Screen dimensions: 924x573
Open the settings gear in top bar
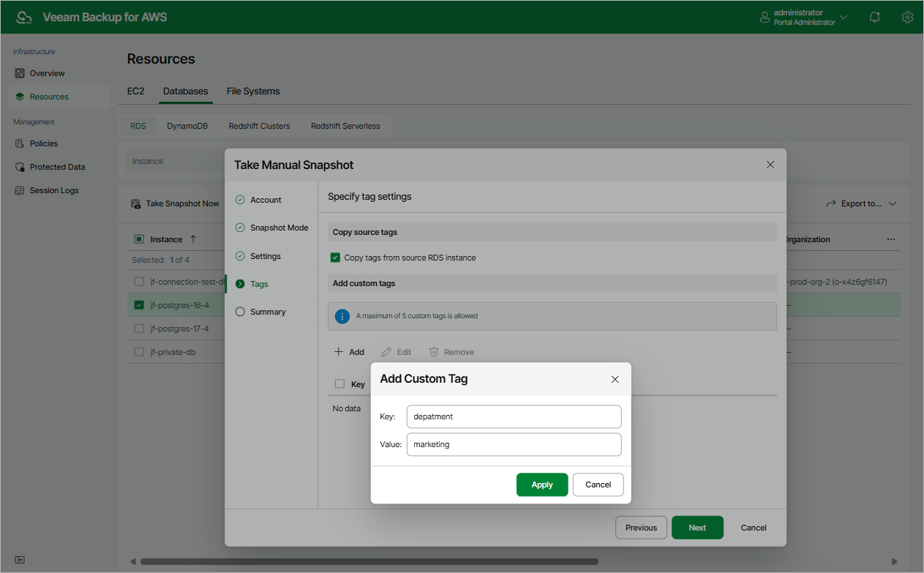click(907, 17)
